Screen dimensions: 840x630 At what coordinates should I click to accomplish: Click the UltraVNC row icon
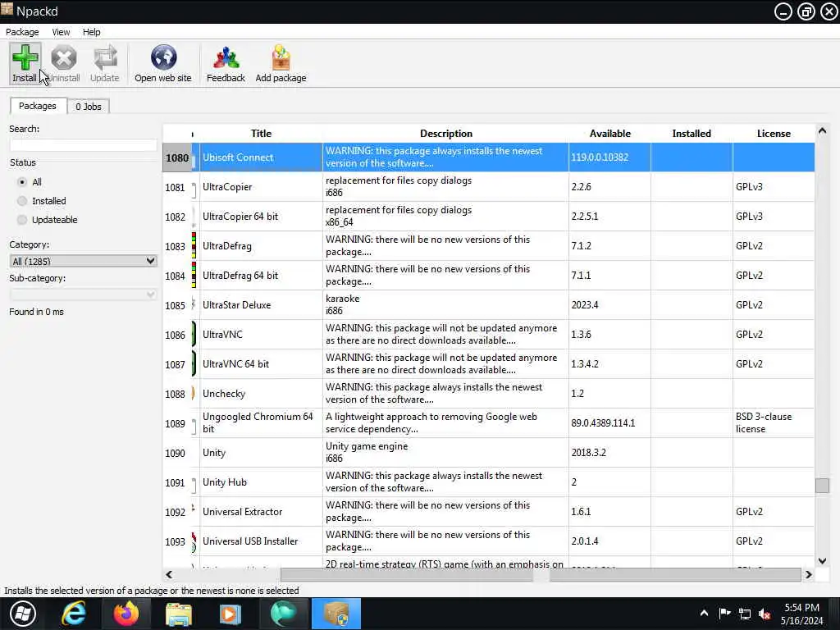[x=194, y=335]
